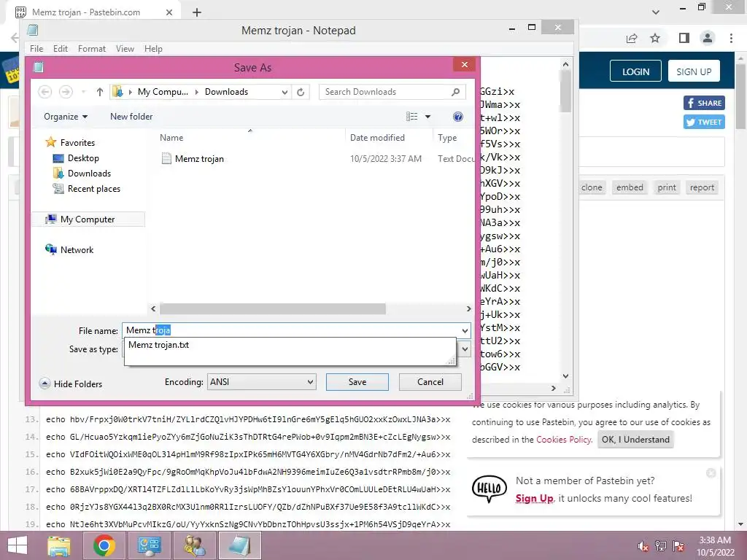Click the embed link on Pastebin
Image resolution: width=747 pixels, height=560 pixels.
click(630, 187)
